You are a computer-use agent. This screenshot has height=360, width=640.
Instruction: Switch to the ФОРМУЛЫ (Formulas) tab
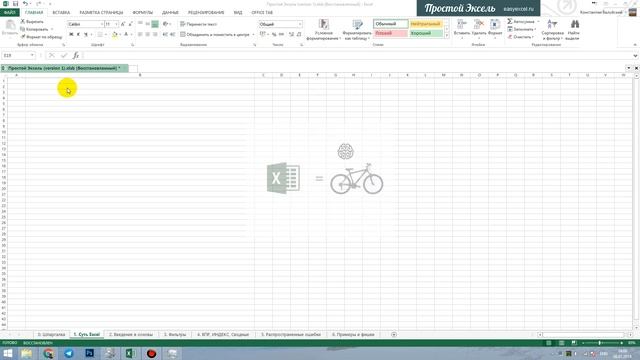click(142, 13)
